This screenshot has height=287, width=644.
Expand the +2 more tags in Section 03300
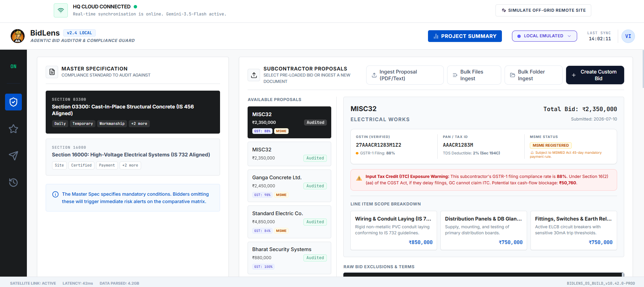tap(139, 124)
